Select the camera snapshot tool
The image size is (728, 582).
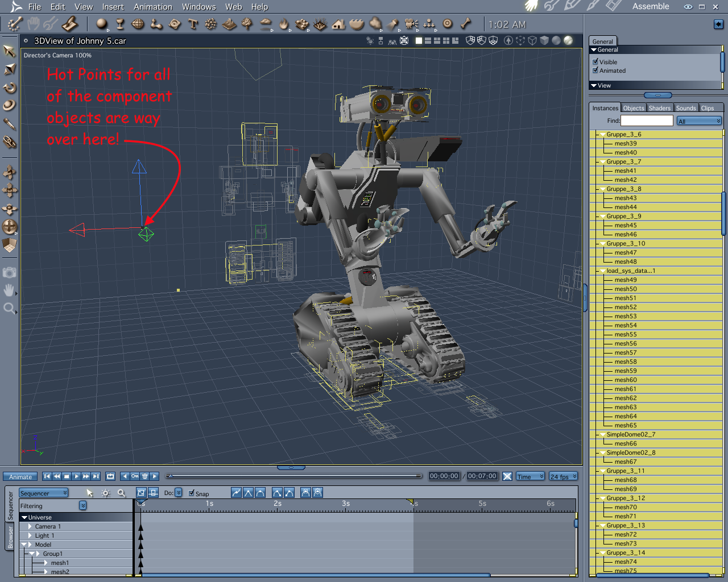tap(9, 272)
